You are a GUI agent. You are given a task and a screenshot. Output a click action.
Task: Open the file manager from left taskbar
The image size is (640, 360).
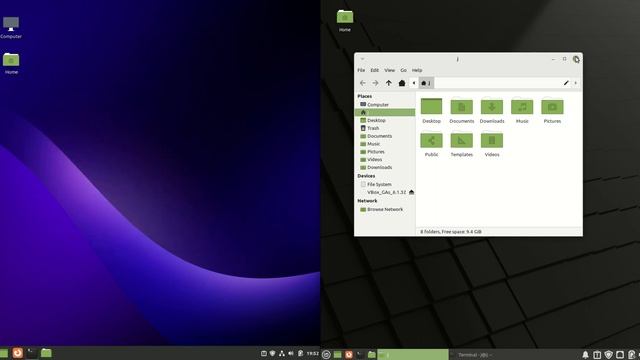pos(46,353)
